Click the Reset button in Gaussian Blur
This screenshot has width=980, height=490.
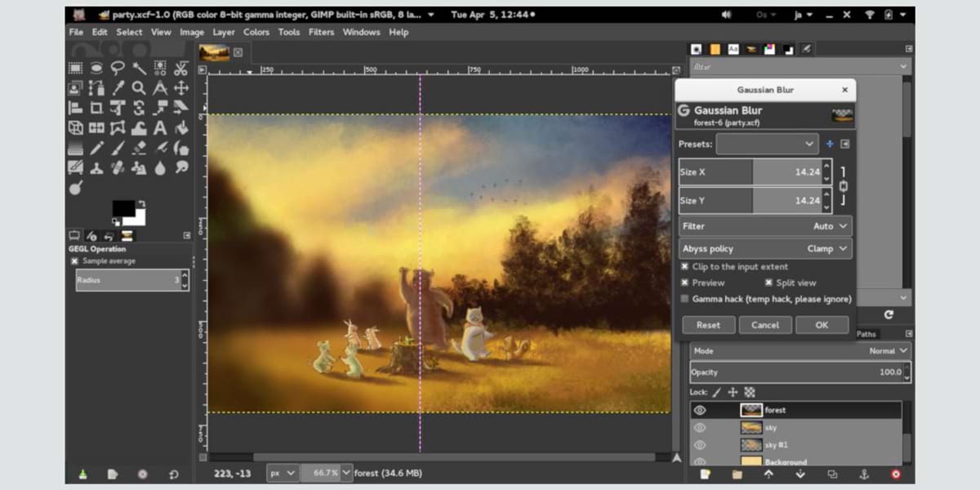pyautogui.click(x=708, y=325)
